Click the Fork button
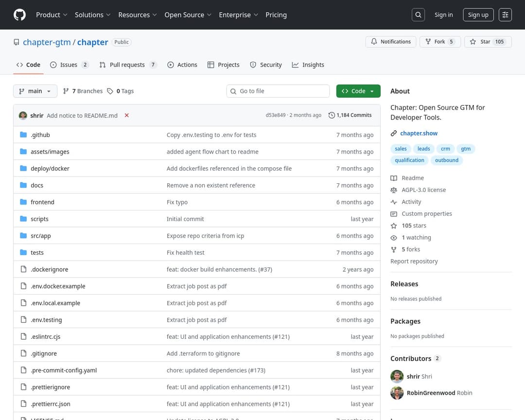 (x=439, y=42)
